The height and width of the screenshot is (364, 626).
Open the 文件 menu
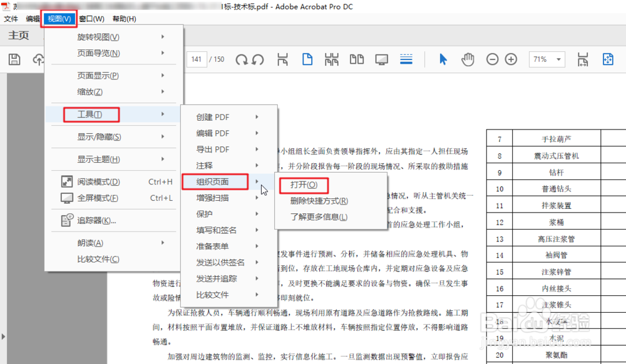(11, 18)
